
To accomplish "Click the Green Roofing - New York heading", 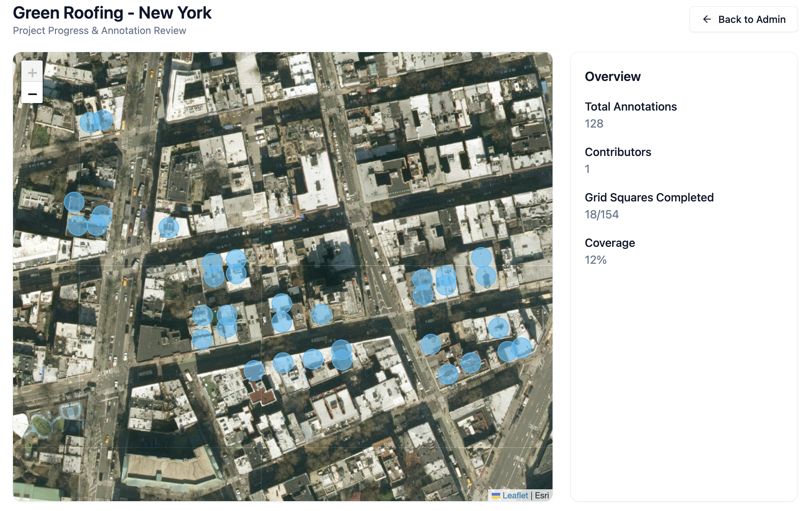I will coord(112,13).
